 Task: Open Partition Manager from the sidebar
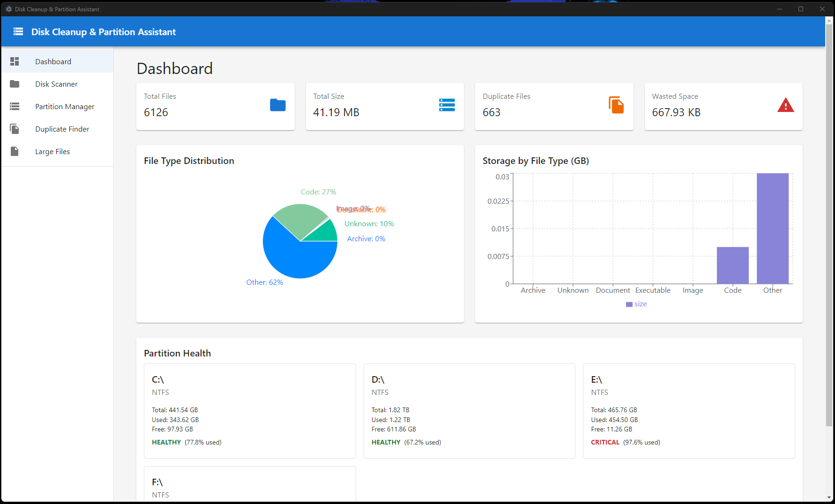[64, 106]
